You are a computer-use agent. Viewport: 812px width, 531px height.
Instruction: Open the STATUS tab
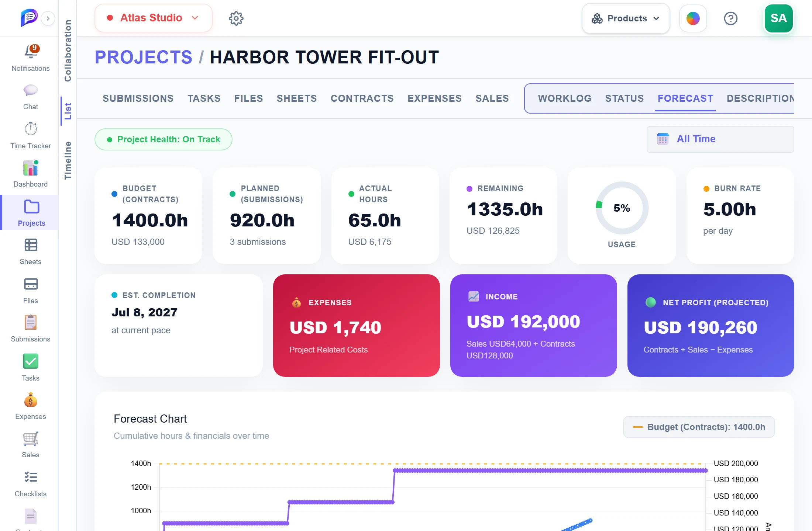pos(625,98)
